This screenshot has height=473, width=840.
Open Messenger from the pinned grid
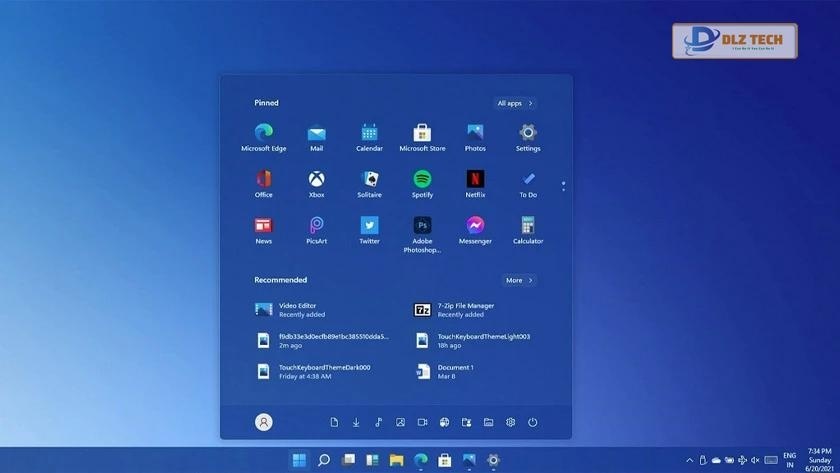click(x=475, y=226)
